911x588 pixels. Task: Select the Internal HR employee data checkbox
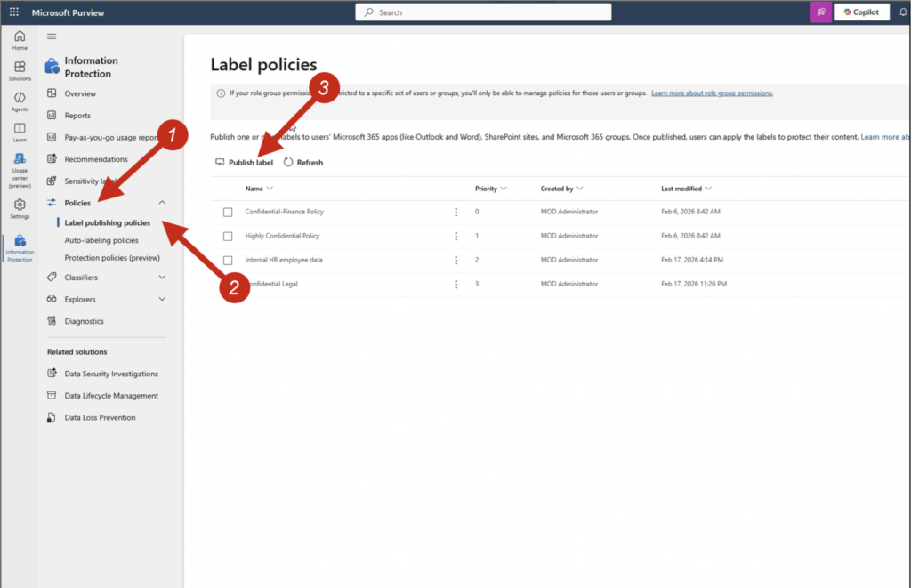click(228, 261)
